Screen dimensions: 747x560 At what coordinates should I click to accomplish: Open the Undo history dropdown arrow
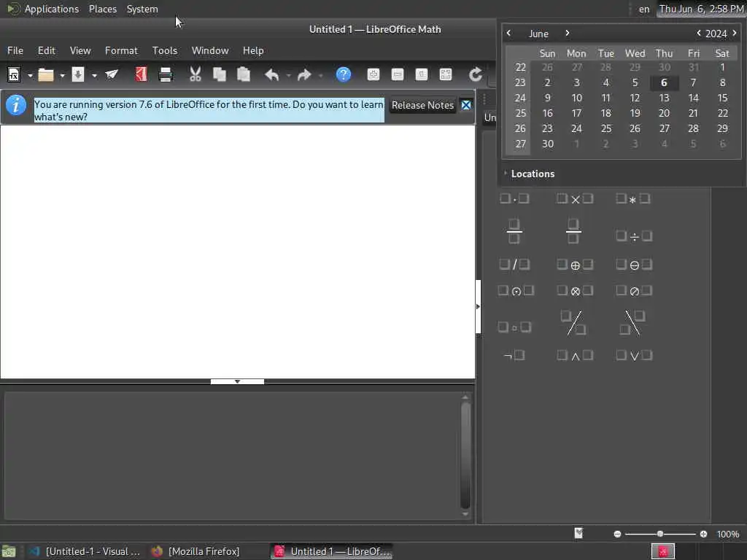pyautogui.click(x=288, y=75)
